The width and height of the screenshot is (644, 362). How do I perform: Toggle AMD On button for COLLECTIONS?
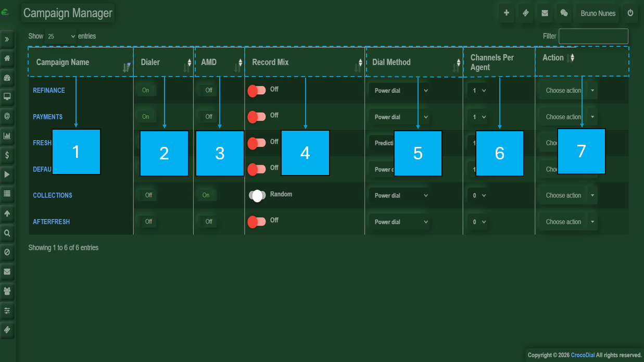click(x=206, y=195)
